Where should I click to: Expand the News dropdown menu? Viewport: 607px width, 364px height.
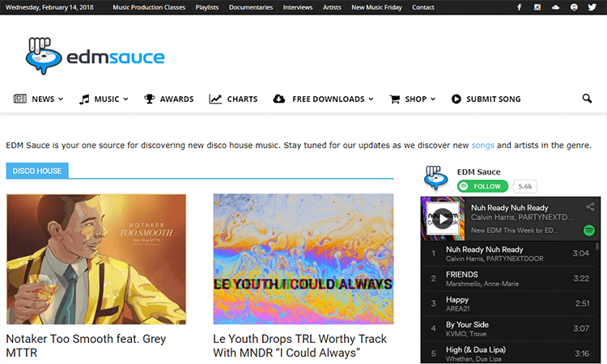(x=61, y=99)
